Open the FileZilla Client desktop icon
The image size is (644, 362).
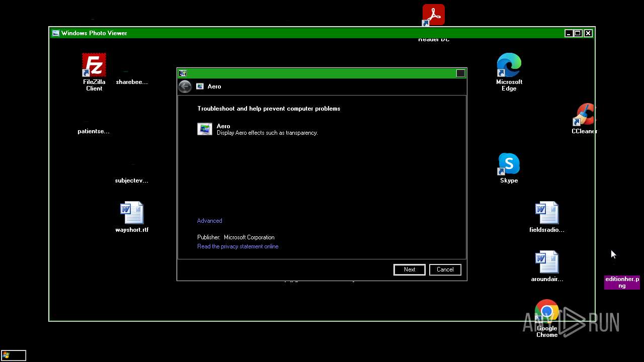click(94, 65)
